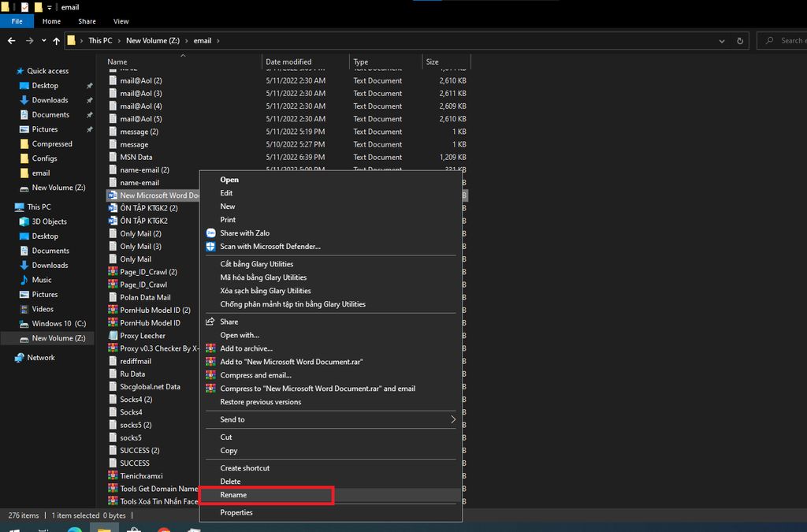
Task: Choose Open in context menu
Action: coord(229,180)
